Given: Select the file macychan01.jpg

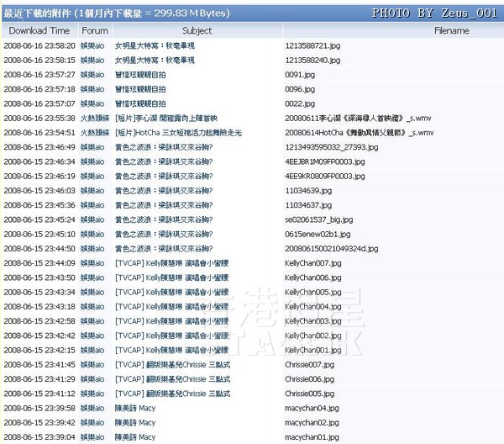Looking at the screenshot, I should (x=312, y=437).
